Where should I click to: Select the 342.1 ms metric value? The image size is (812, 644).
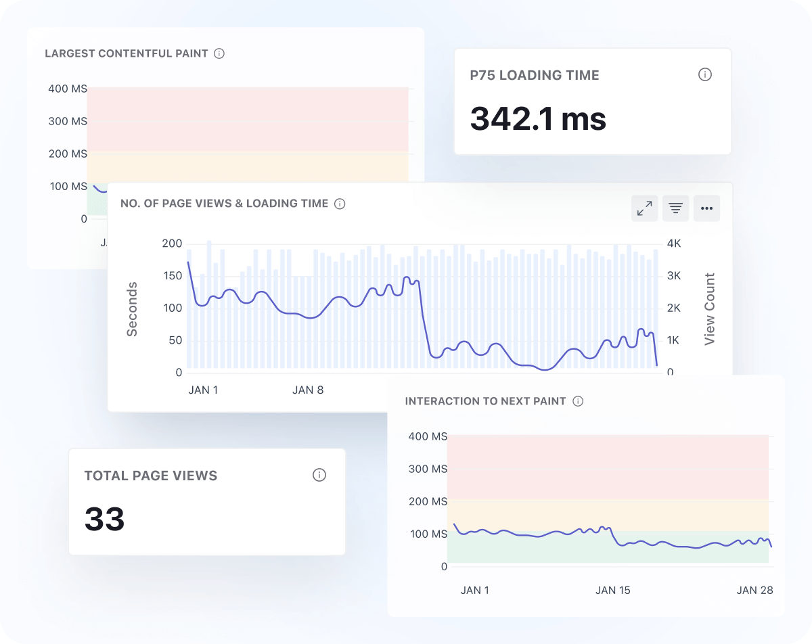[x=539, y=120]
